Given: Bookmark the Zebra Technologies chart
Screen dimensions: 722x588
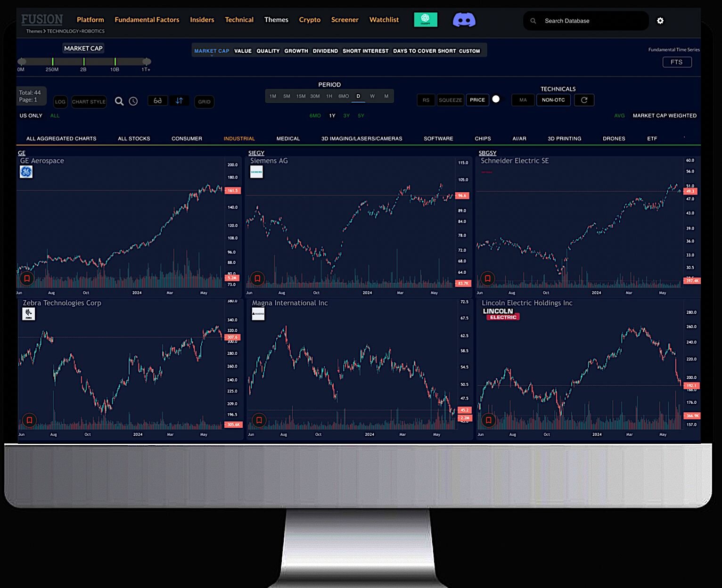Looking at the screenshot, I should click(x=29, y=420).
